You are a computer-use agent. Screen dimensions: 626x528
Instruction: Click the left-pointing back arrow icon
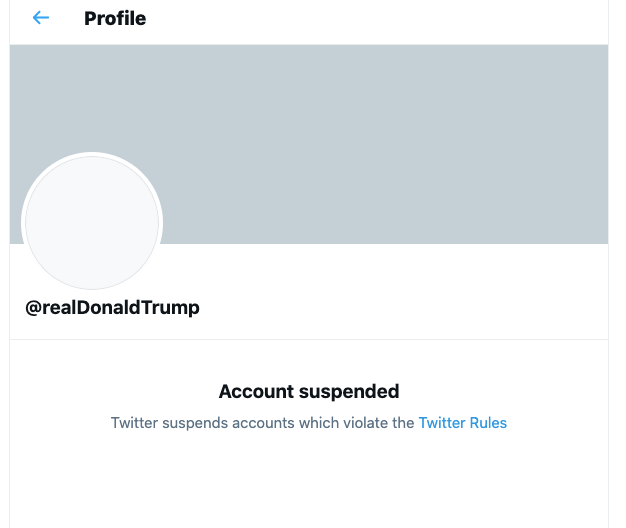41,18
